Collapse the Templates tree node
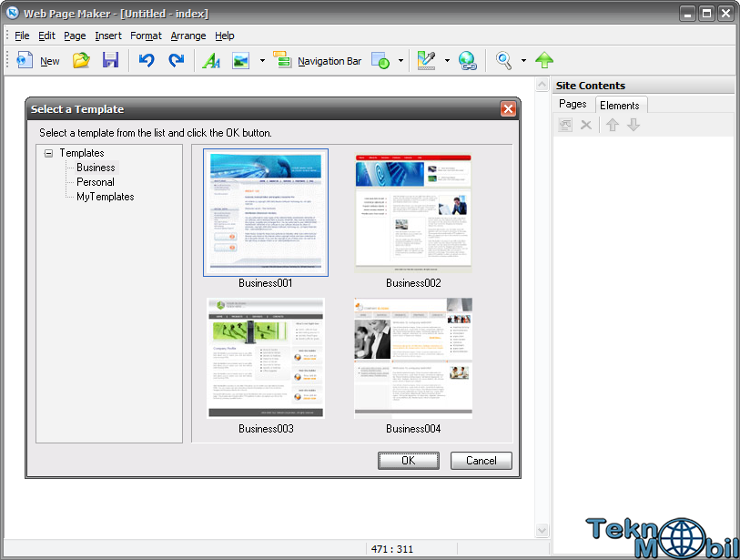Viewport: 740px width, 560px height. pyautogui.click(x=48, y=153)
